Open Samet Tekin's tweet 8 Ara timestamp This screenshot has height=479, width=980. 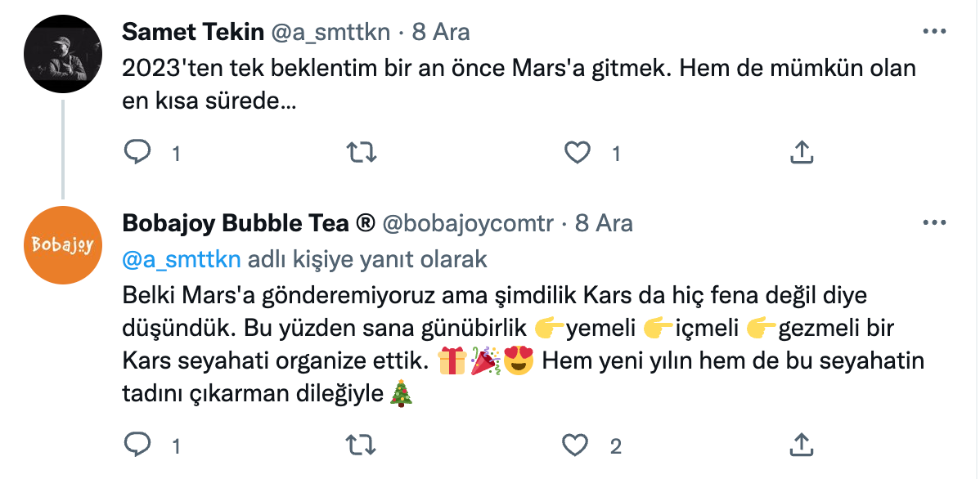(x=440, y=32)
